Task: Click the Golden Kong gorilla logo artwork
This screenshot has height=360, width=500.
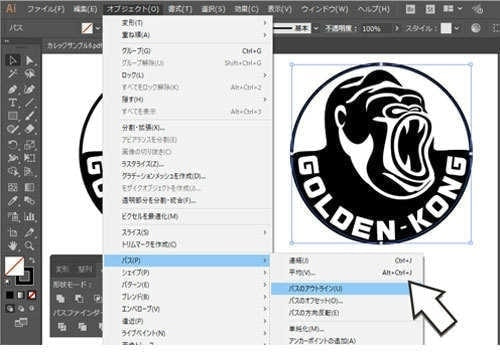Action: 381,153
